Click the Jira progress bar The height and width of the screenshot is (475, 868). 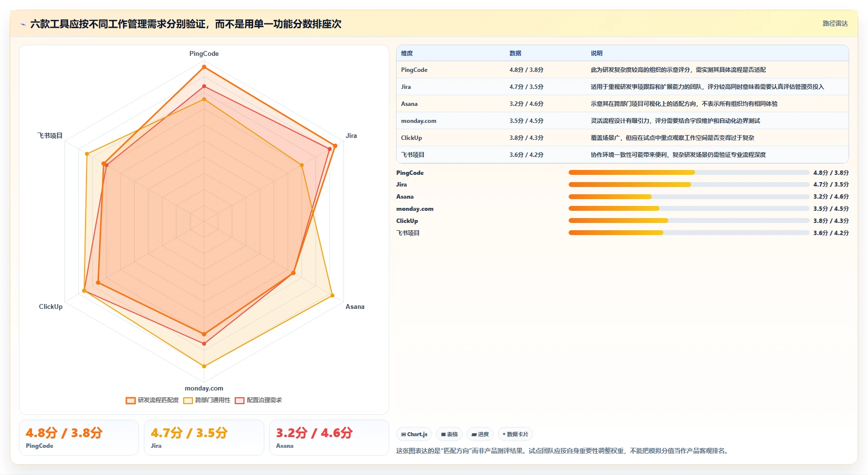tap(689, 185)
